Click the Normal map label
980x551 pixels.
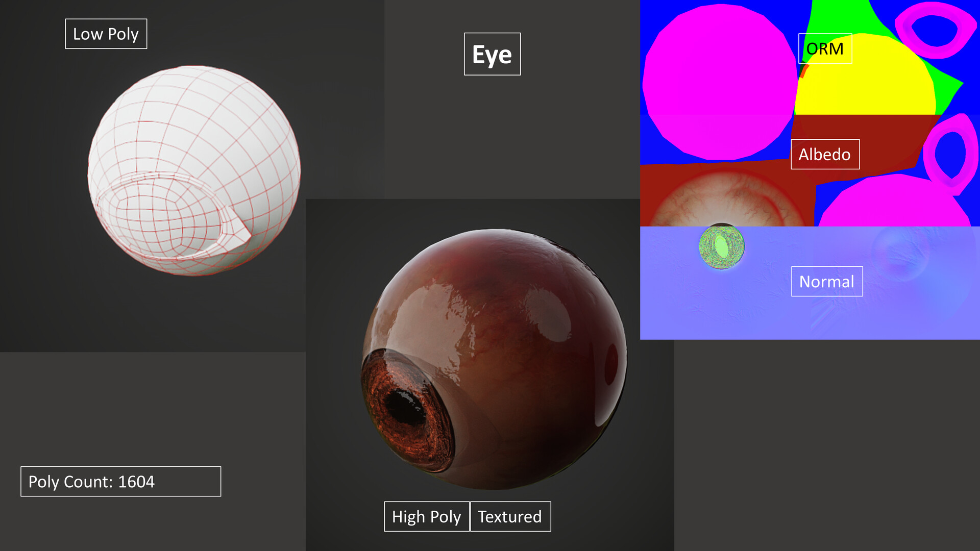(826, 281)
